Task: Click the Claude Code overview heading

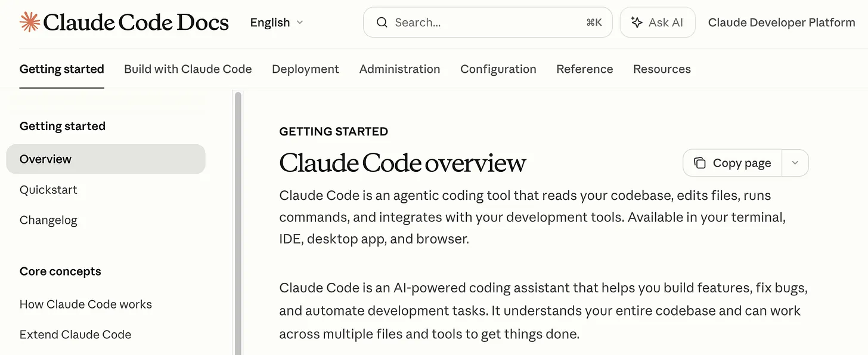Action: [x=402, y=163]
